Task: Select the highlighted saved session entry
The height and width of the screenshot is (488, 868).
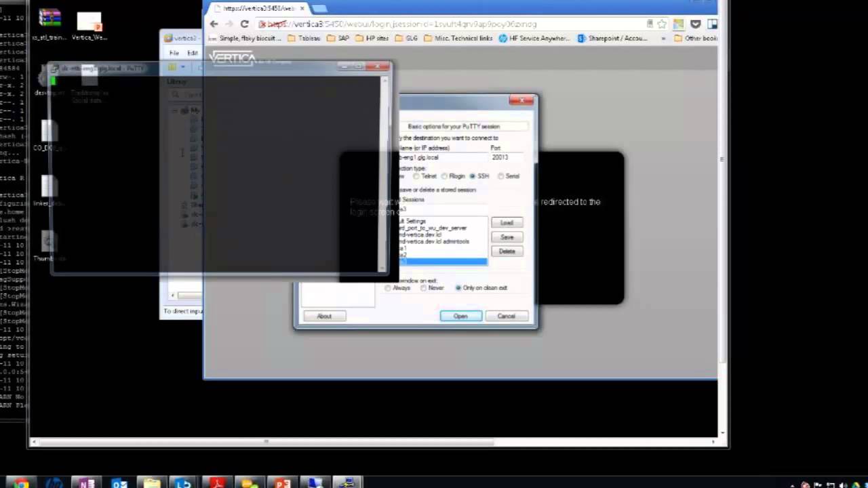Action: point(442,262)
